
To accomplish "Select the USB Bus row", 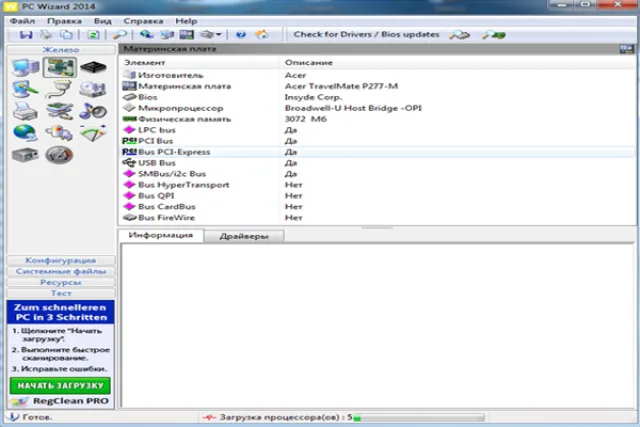I will (x=378, y=163).
